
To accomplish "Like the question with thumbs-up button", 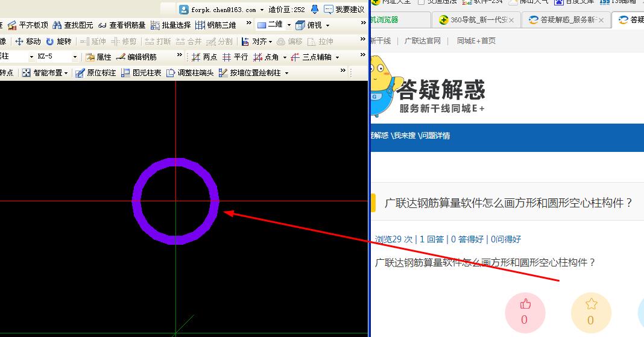I will point(525,312).
